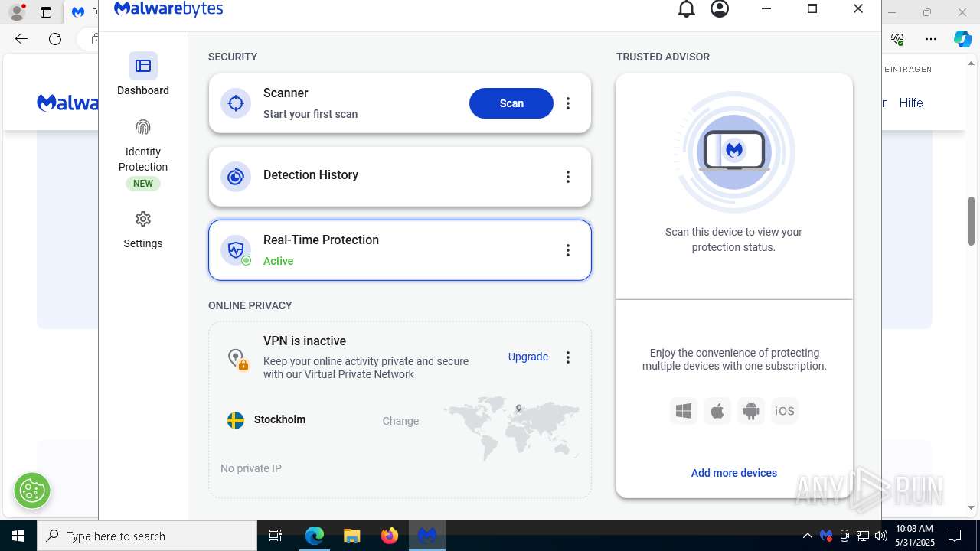
Task: Click the Sweden flag icon
Action: pyautogui.click(x=236, y=420)
